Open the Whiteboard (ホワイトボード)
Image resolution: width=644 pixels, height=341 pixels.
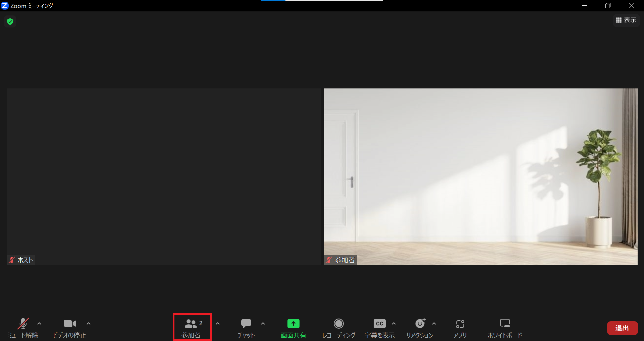[504, 328]
